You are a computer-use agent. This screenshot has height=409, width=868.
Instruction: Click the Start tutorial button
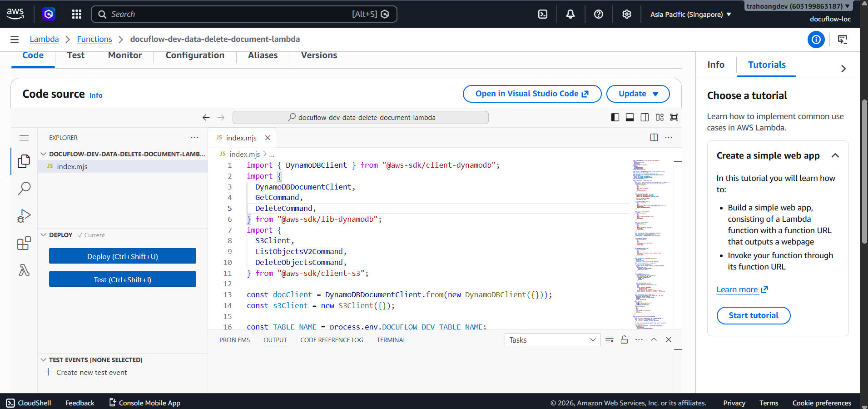click(x=754, y=315)
